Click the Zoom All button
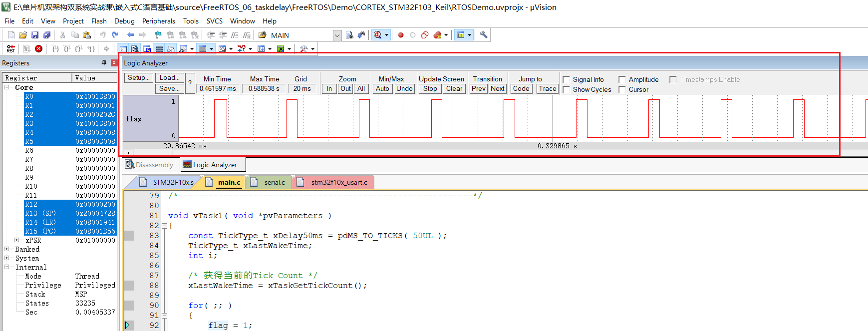 [x=361, y=89]
